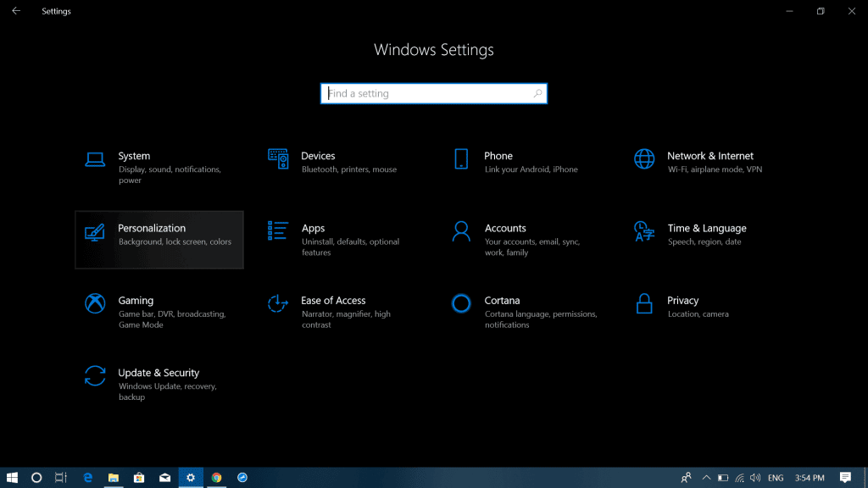The width and height of the screenshot is (868, 488).
Task: Click the text 'Game bar, DVR, broadcasting, Game Mode'
Action: 172,319
